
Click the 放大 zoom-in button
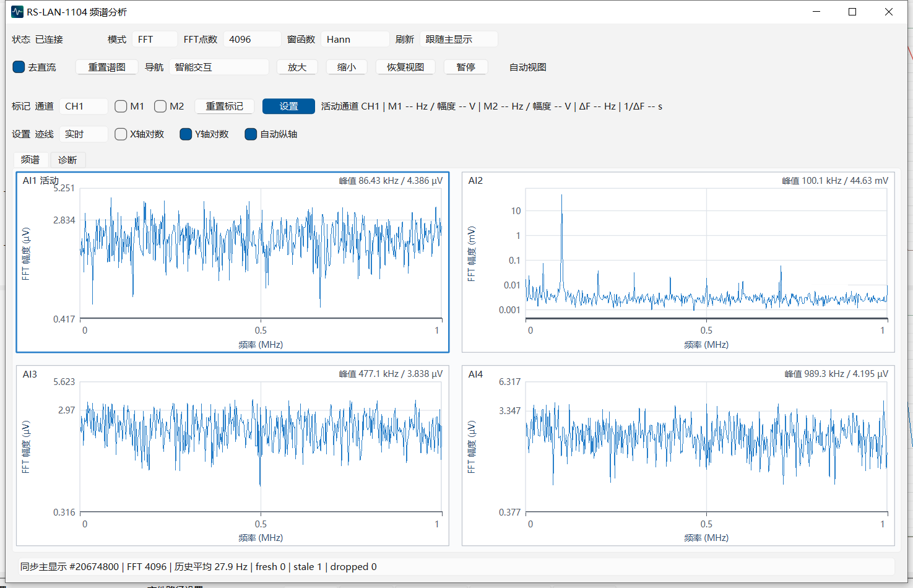pos(297,67)
